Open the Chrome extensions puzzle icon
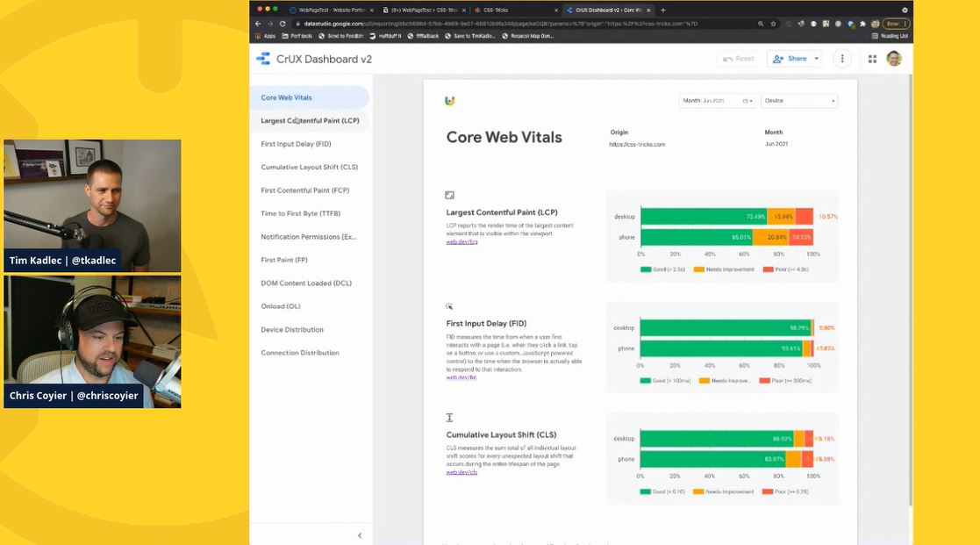The height and width of the screenshot is (545, 980). 862,24
